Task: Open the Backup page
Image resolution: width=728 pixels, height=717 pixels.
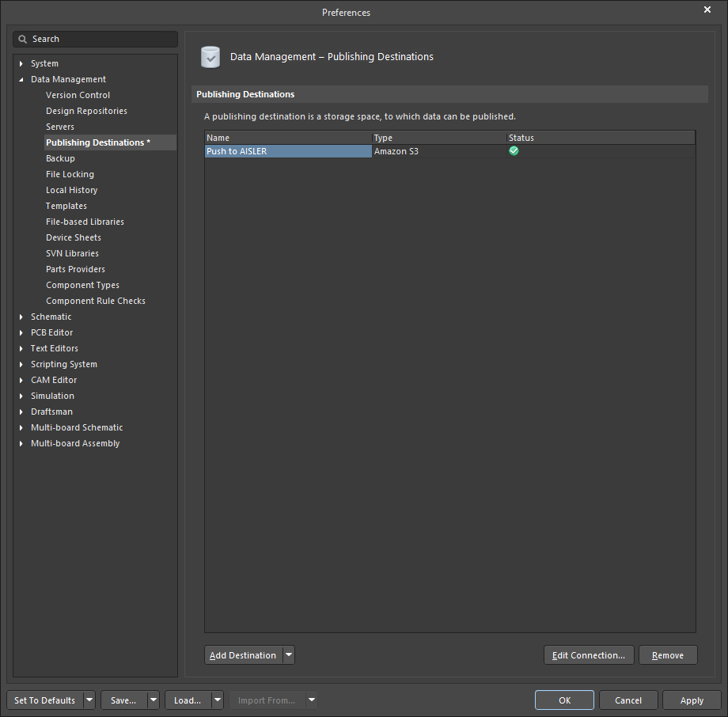Action: click(60, 158)
